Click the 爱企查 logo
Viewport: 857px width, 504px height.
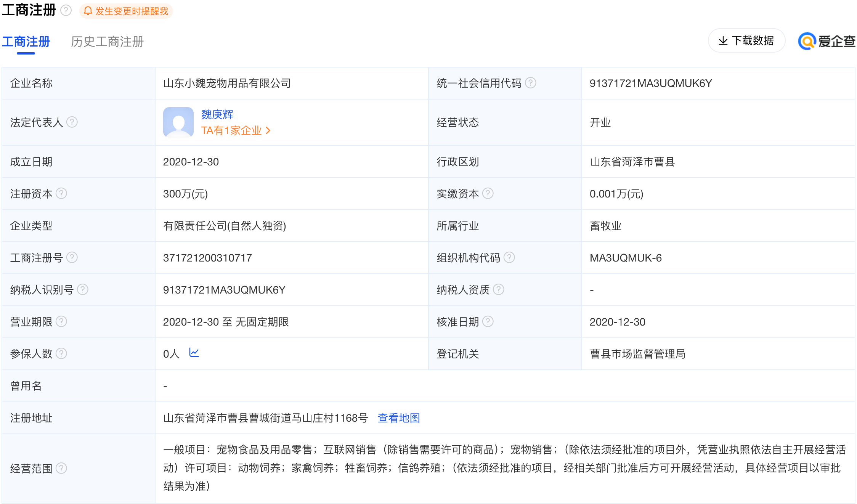point(826,41)
